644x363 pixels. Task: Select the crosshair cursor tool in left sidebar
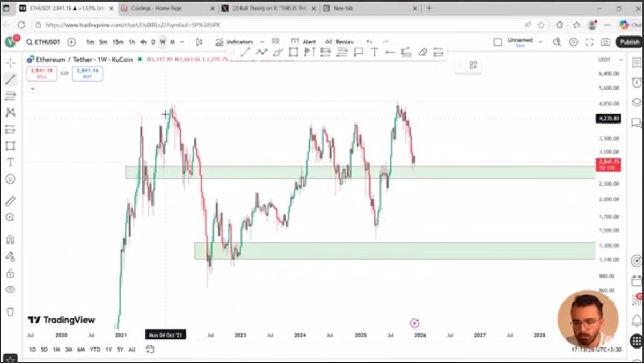tap(10, 63)
